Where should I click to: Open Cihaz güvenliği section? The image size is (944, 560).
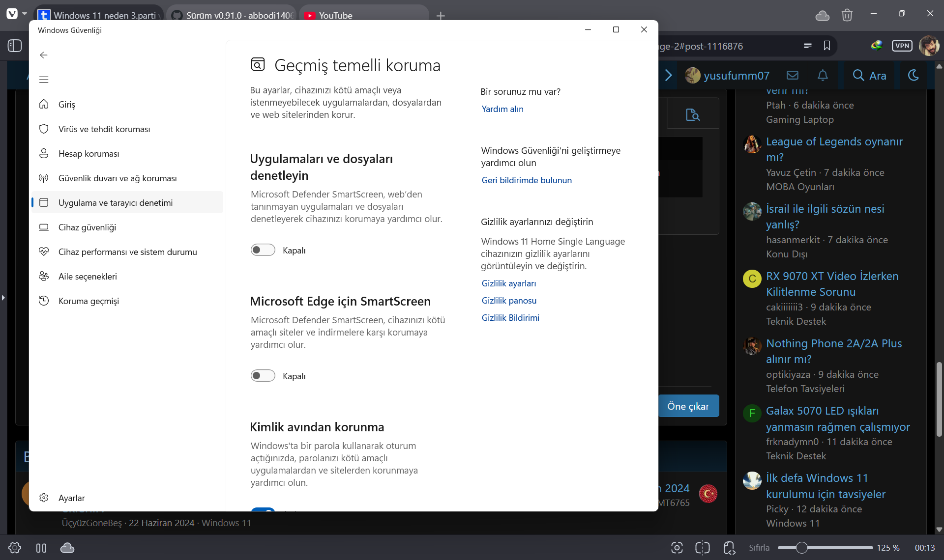pyautogui.click(x=127, y=227)
